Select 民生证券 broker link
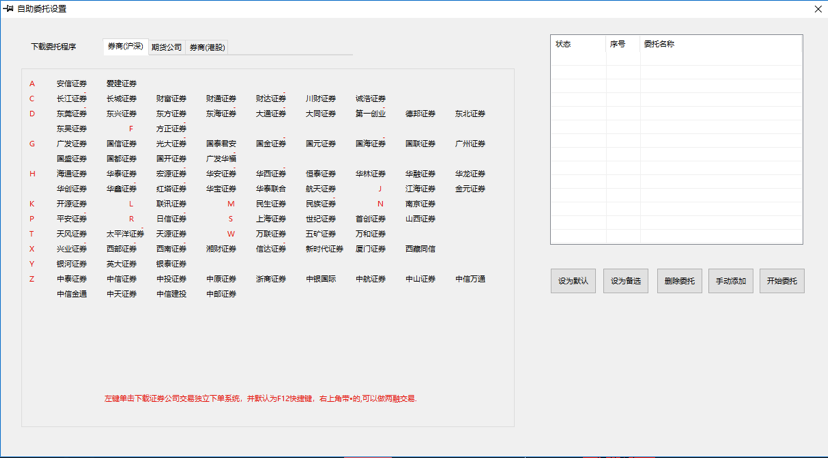 coord(271,204)
